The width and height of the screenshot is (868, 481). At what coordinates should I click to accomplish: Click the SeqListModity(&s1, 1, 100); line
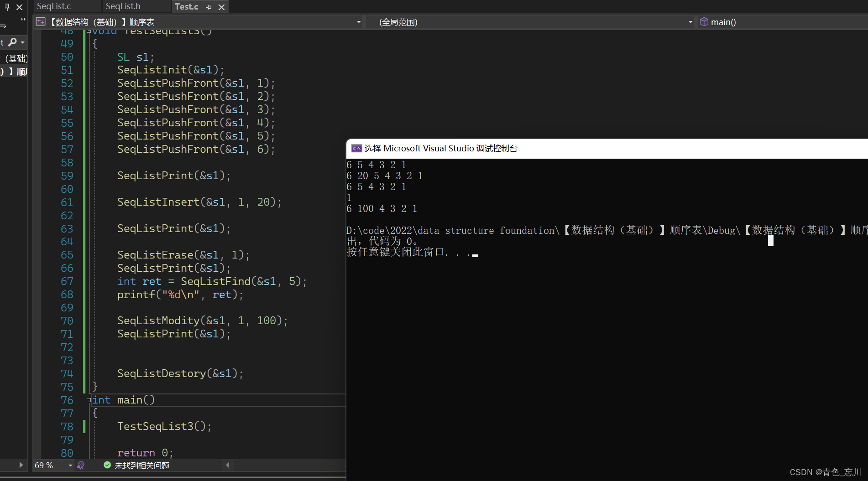point(203,321)
